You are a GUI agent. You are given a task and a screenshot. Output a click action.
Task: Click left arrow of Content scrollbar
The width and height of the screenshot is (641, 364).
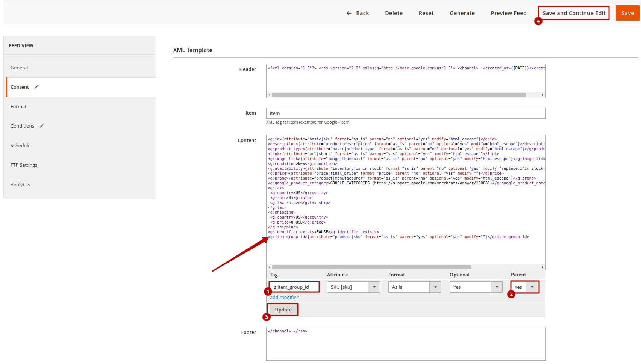coord(269,267)
